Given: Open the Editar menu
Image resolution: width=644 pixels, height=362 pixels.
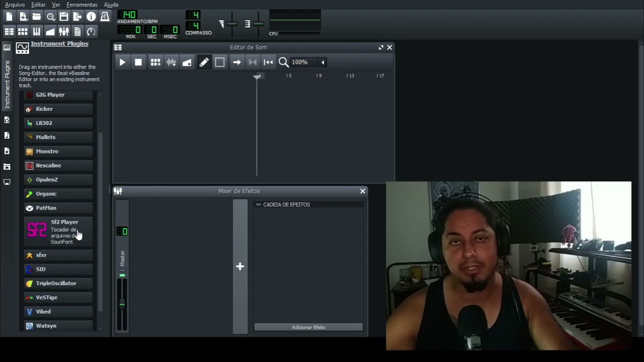Looking at the screenshot, I should point(38,5).
